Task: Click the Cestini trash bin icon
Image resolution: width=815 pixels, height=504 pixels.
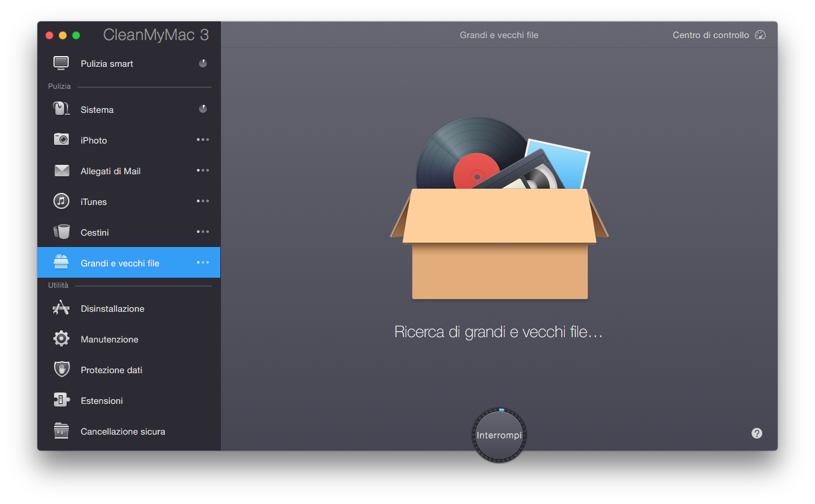Action: tap(61, 232)
